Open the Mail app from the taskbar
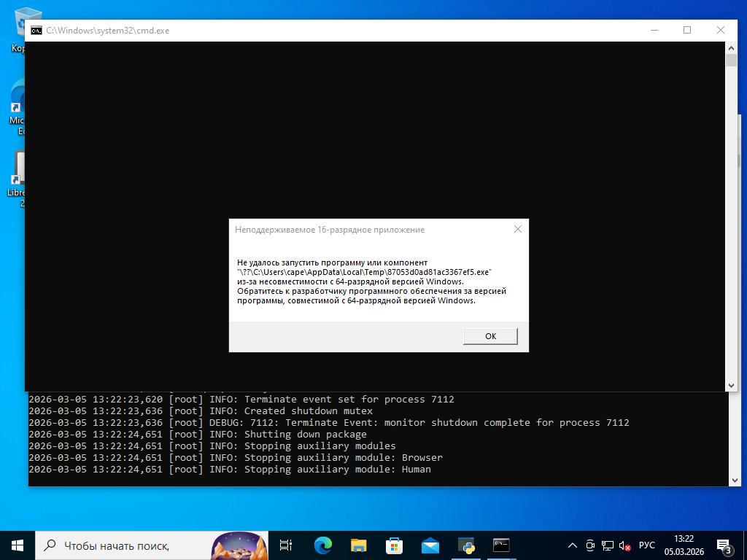 point(430,545)
